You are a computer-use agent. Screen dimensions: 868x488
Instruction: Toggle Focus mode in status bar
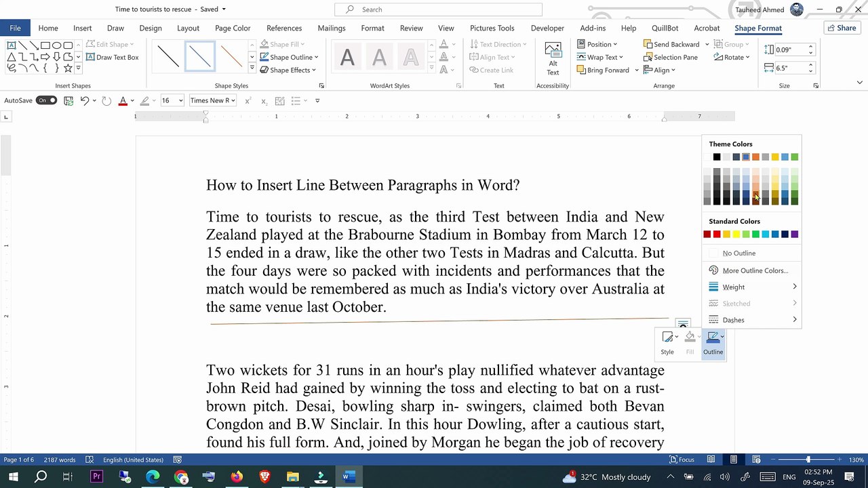tap(681, 460)
